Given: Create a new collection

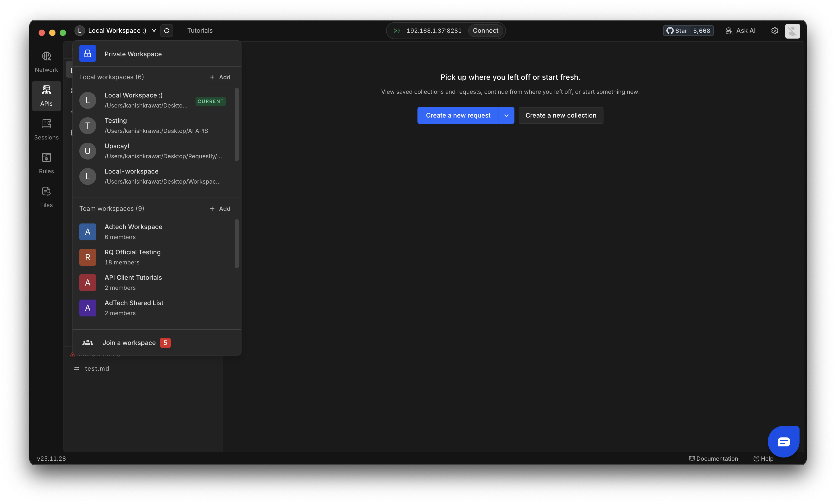Looking at the screenshot, I should pos(560,115).
